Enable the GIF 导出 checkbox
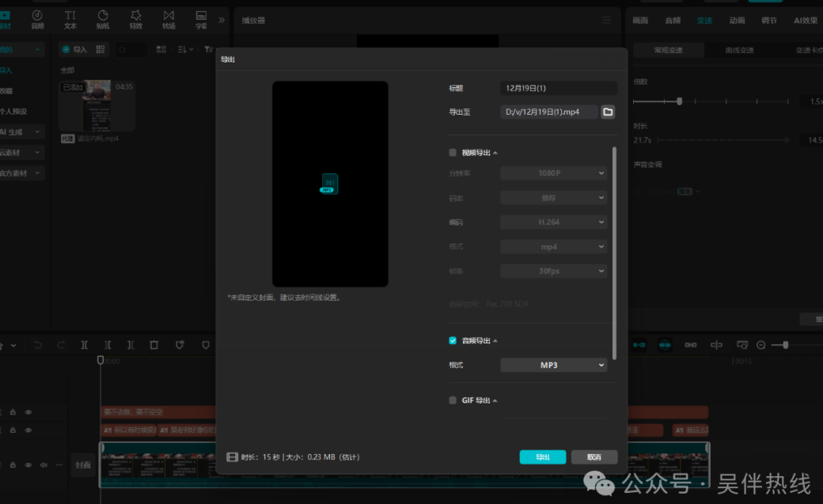Viewport: 823px width, 504px height. click(x=453, y=400)
